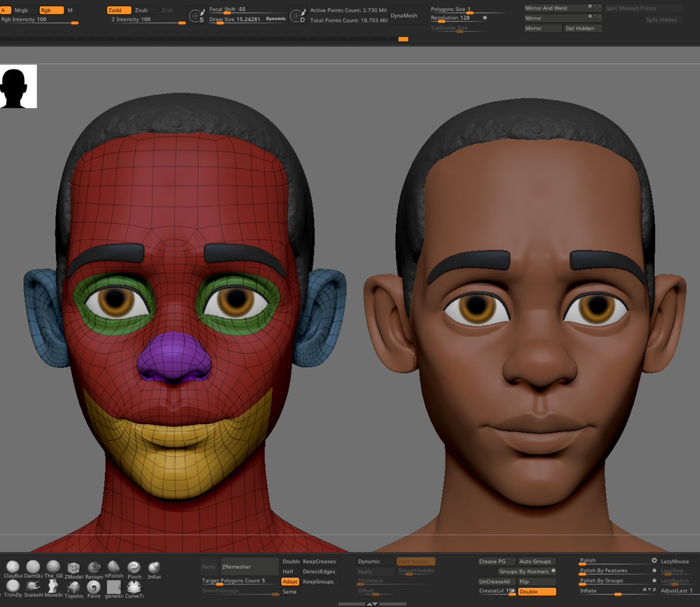Toggle the A channel button
Viewport: 700px width, 607px height.
[x=5, y=10]
